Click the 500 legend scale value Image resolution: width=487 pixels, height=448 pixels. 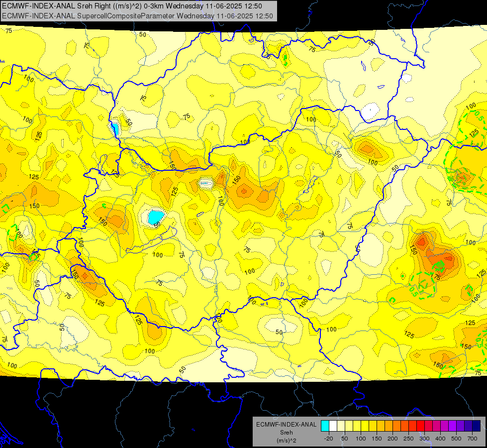click(x=456, y=439)
